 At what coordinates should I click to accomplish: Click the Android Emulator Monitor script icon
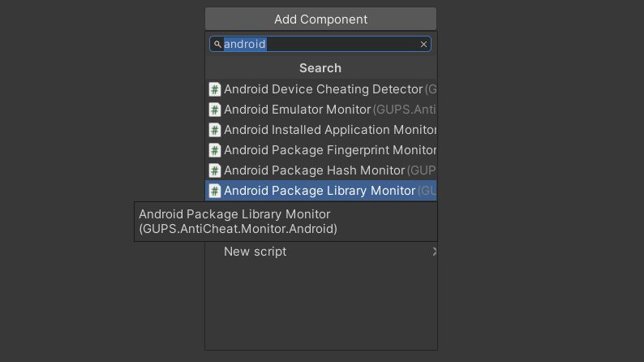point(215,110)
